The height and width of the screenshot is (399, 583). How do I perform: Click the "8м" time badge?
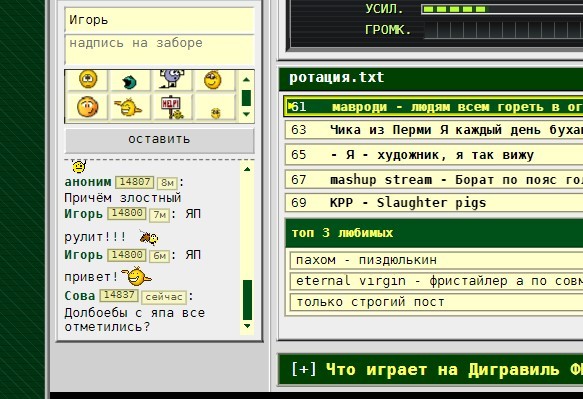[x=167, y=183]
